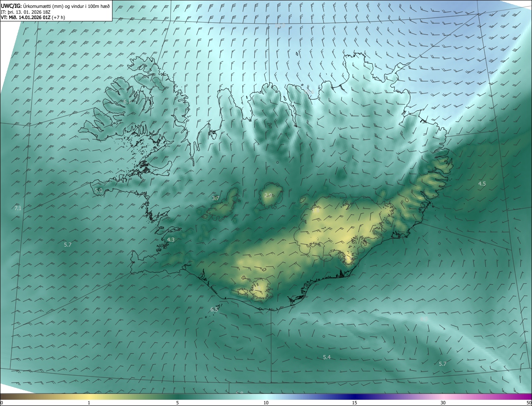Click the 50 label on the color scale
This screenshot has width=532, height=406.
pyautogui.click(x=529, y=403)
